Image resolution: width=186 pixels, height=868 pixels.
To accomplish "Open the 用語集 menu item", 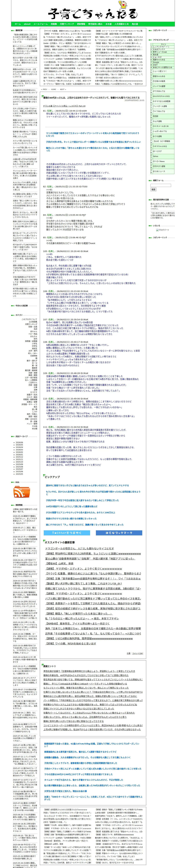I will click(x=54, y=24).
